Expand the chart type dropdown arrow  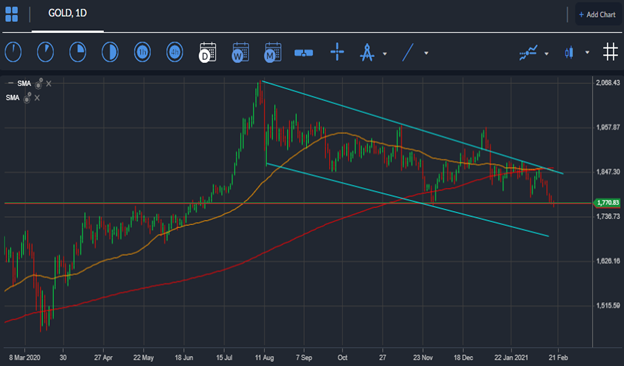(587, 53)
